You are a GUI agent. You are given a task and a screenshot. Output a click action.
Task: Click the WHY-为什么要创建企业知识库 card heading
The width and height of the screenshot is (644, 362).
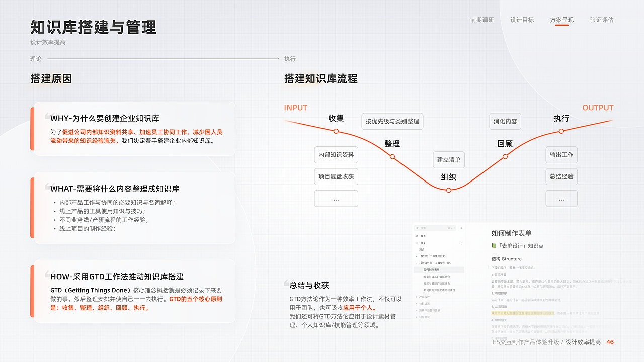click(x=105, y=119)
